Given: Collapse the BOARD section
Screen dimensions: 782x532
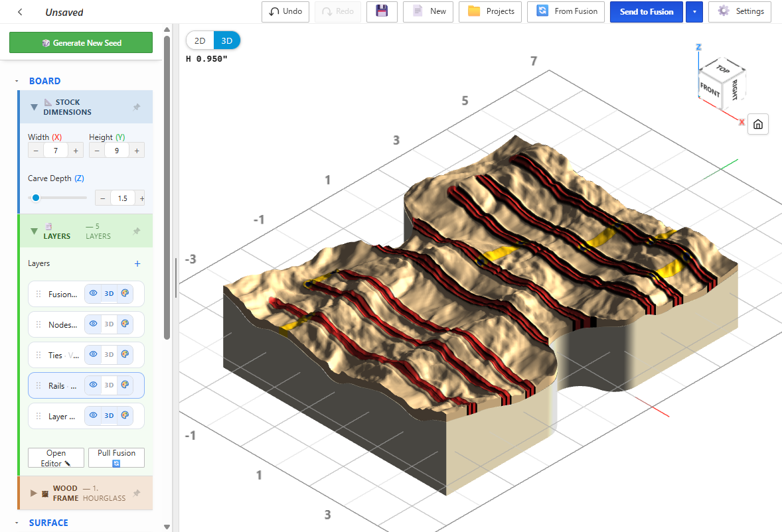Looking at the screenshot, I should (x=17, y=81).
